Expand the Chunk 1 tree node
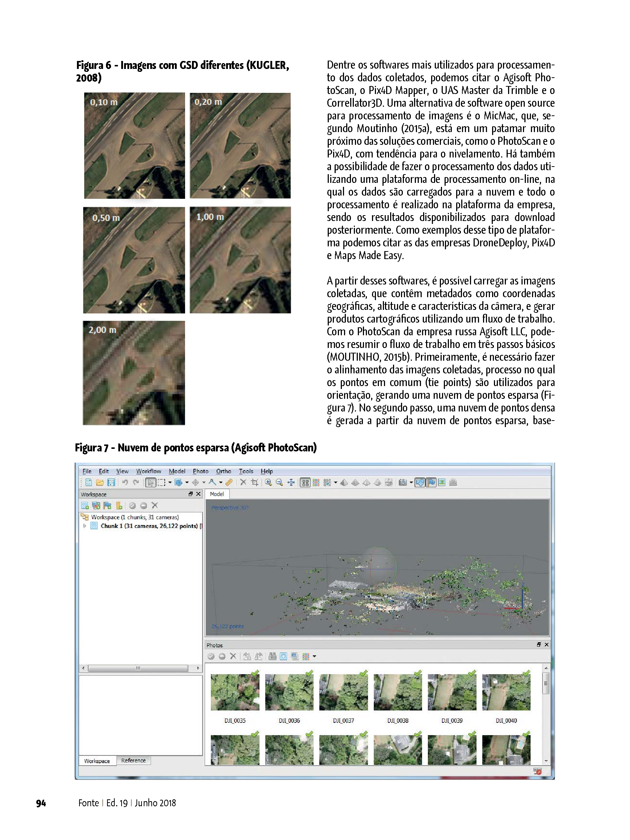 click(85, 526)
